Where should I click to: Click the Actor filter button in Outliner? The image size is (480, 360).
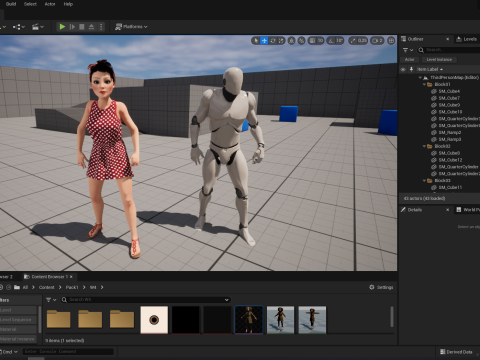409,60
